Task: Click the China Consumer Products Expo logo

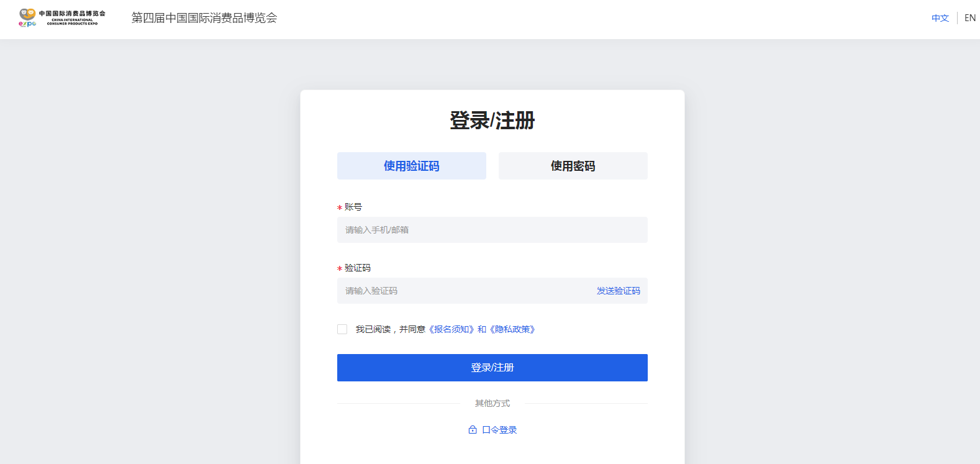Action: [x=62, y=18]
